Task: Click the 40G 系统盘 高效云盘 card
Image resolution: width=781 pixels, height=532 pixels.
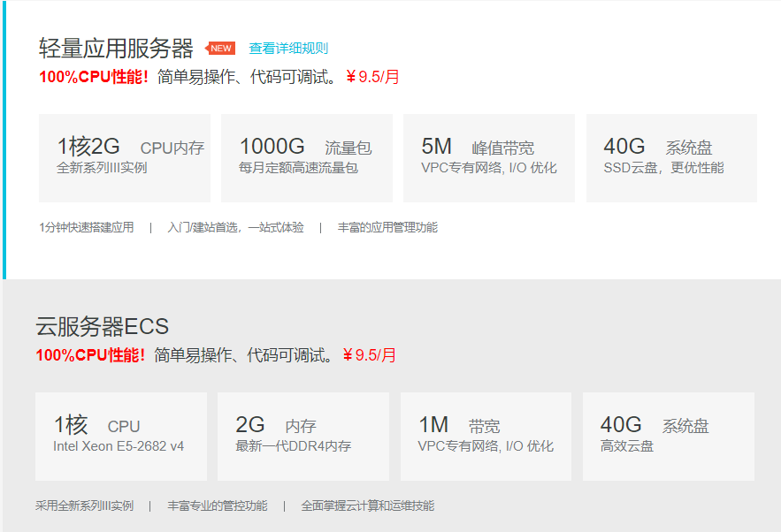Action: (669, 437)
